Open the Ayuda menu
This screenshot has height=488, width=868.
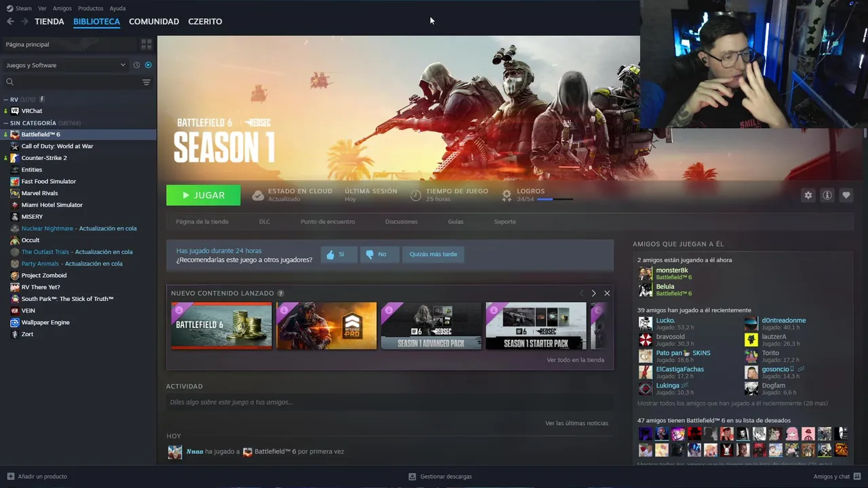pyautogui.click(x=117, y=8)
